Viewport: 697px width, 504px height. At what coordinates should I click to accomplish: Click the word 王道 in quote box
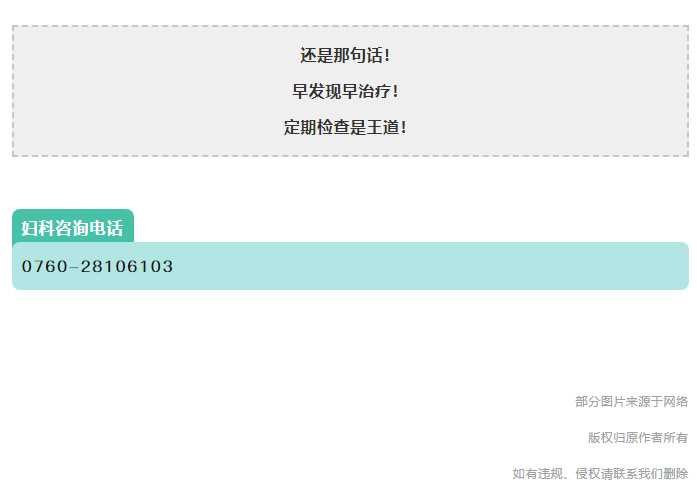(x=383, y=127)
